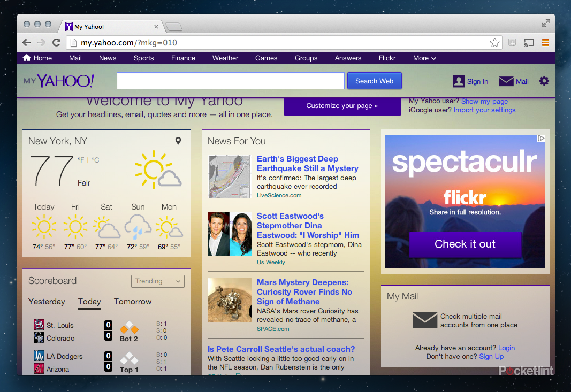Open the Trending dropdown in Scoreboard
The image size is (571, 392).
click(x=157, y=281)
